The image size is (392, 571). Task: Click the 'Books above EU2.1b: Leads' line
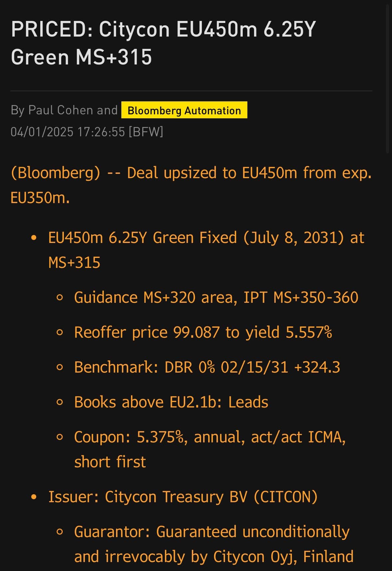coord(171,402)
